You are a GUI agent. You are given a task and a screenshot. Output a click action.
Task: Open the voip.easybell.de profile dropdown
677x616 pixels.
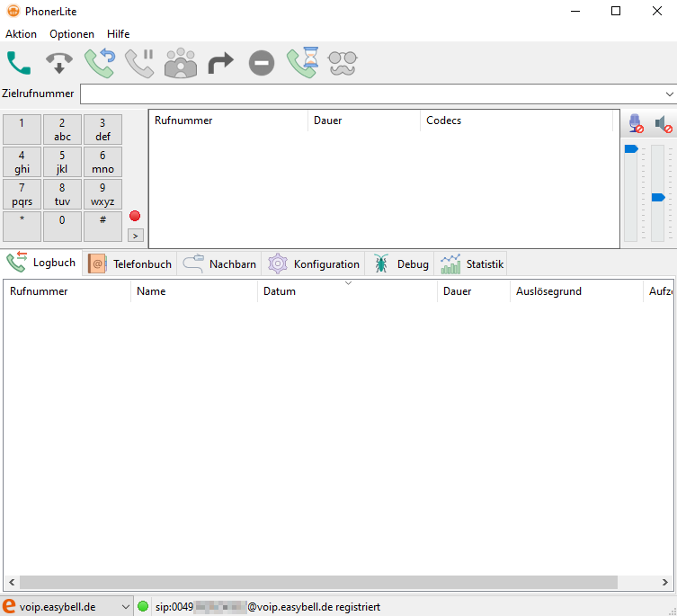tap(124, 607)
